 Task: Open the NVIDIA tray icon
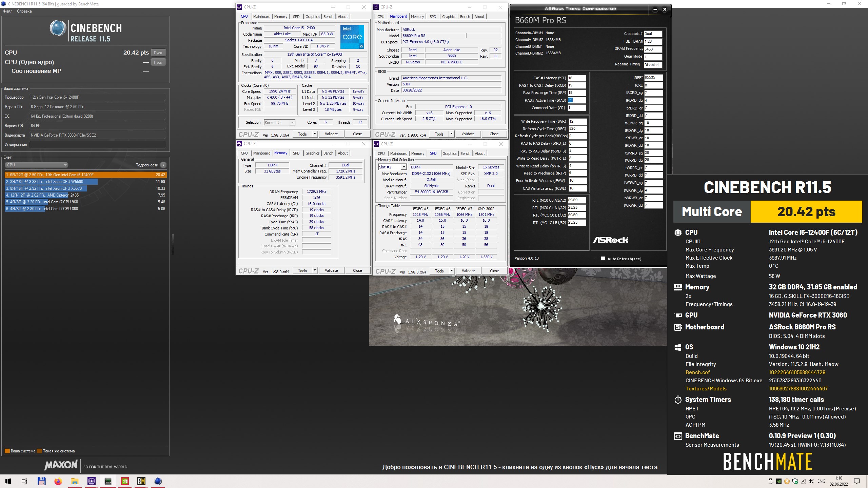779,481
